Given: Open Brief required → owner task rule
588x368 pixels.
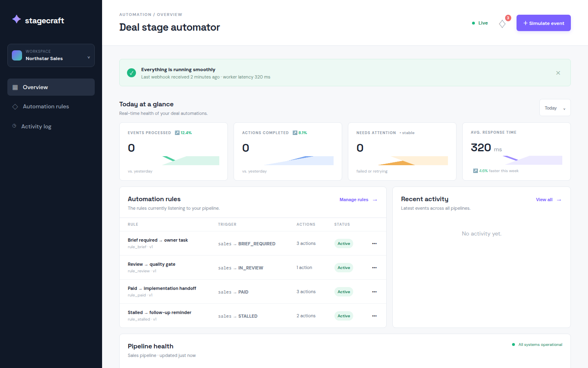Looking at the screenshot, I should tap(158, 240).
